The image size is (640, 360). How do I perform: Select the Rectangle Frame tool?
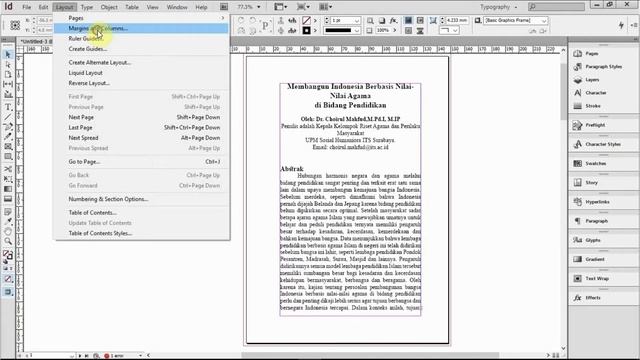[8, 147]
